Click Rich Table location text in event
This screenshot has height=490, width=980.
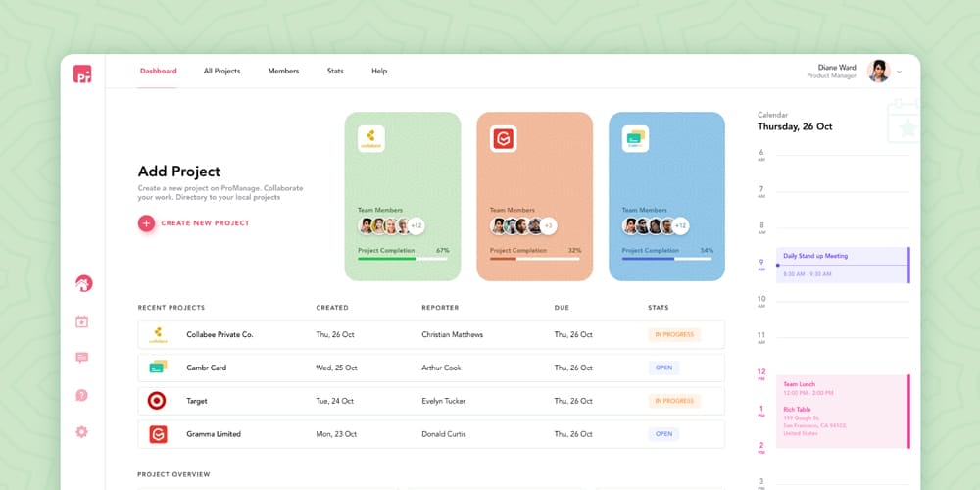click(x=795, y=410)
